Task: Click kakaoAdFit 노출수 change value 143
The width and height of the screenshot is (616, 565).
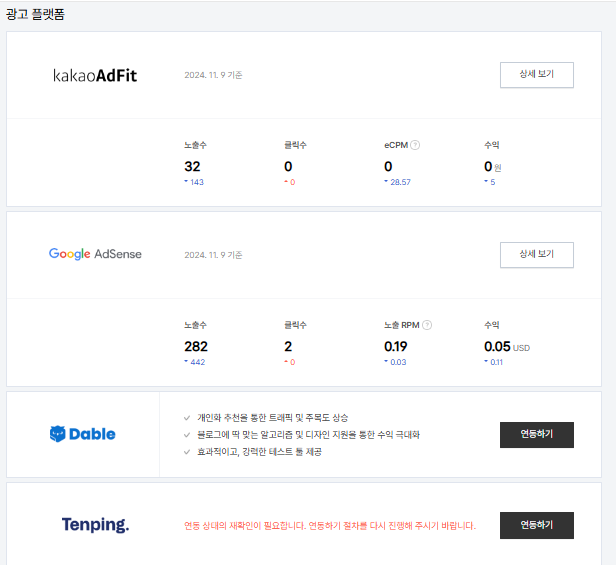Action: click(197, 182)
